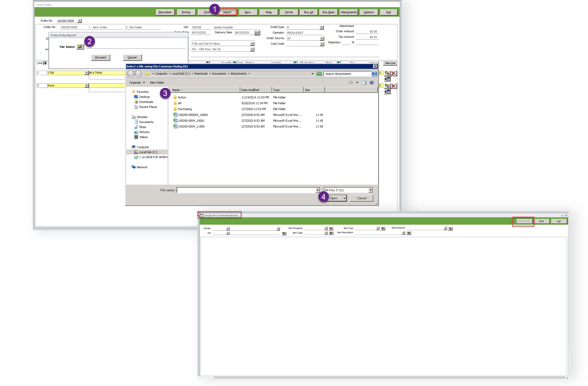This screenshot has width=588, height=386.
Task: Clear the Job filter in Vendor Price Sheet
Action: coord(284,233)
